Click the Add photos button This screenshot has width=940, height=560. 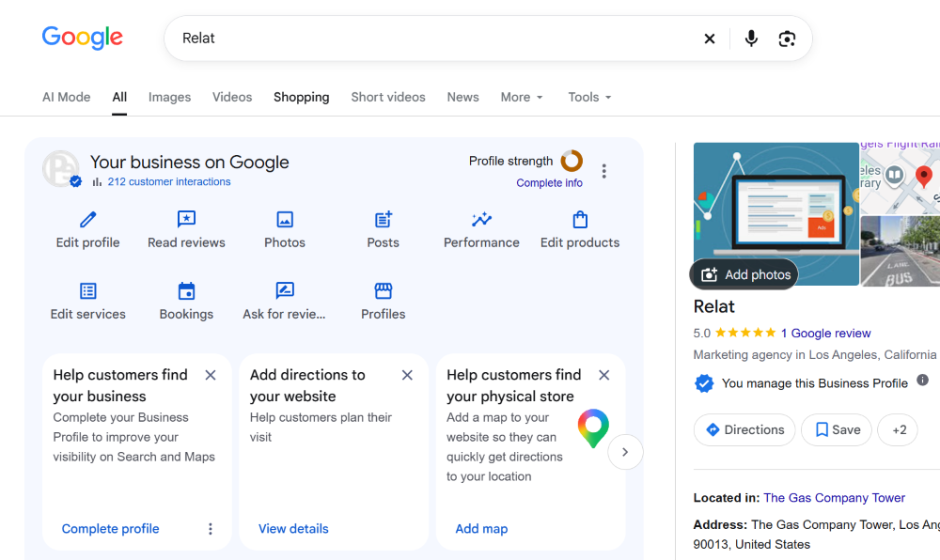(744, 274)
